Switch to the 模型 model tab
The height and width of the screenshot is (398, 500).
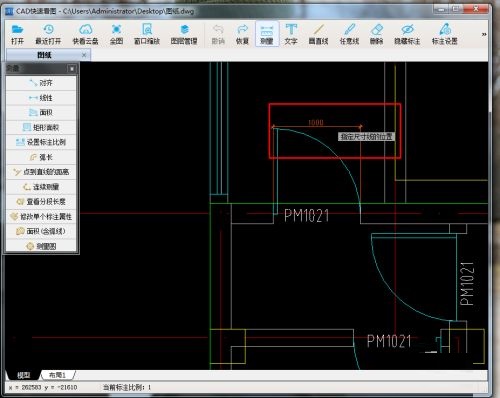point(23,375)
